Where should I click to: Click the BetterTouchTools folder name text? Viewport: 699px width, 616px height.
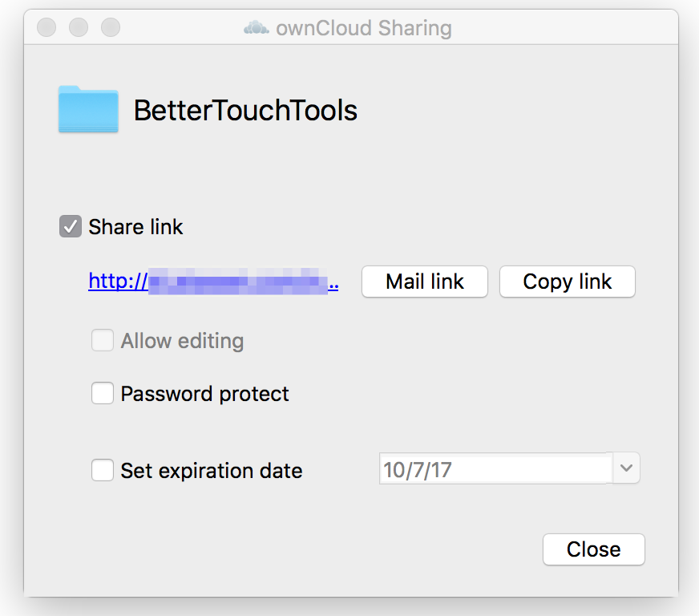[x=245, y=110]
